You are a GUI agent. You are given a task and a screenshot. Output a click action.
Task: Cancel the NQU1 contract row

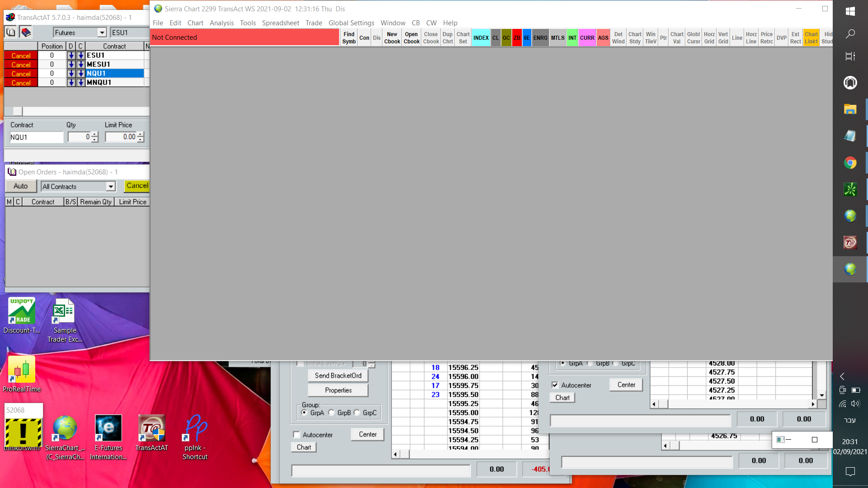[x=21, y=74]
